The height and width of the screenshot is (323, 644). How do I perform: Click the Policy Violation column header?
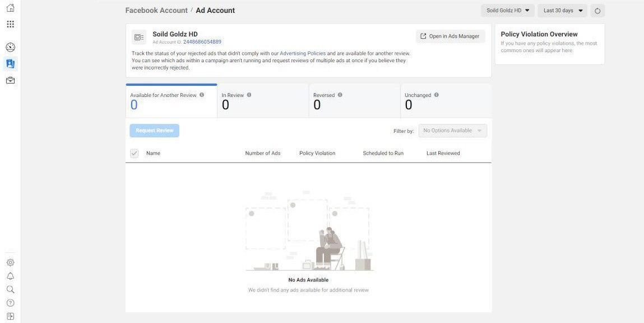pyautogui.click(x=317, y=153)
